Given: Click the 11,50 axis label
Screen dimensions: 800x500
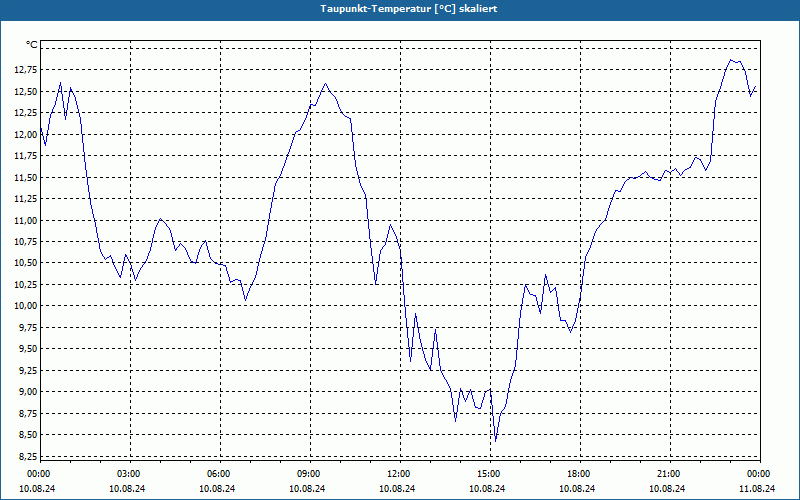Looking at the screenshot, I should coord(26,178).
